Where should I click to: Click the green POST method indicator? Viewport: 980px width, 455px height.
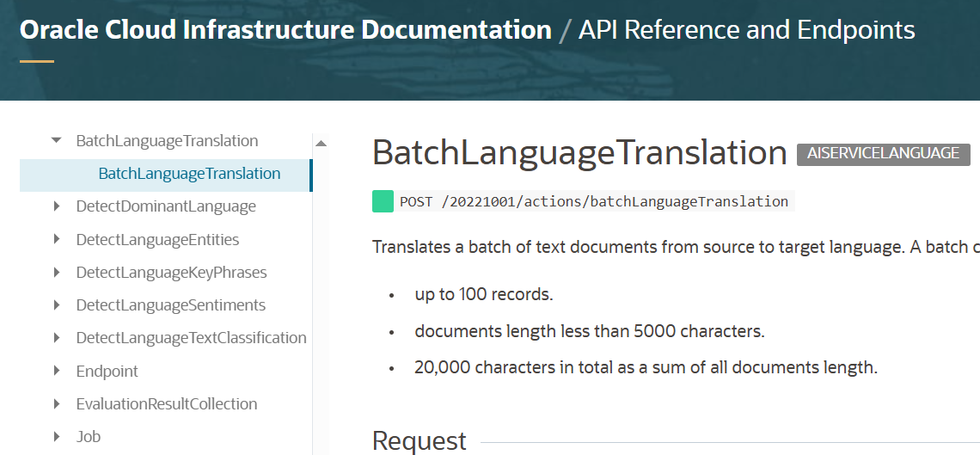(x=383, y=201)
